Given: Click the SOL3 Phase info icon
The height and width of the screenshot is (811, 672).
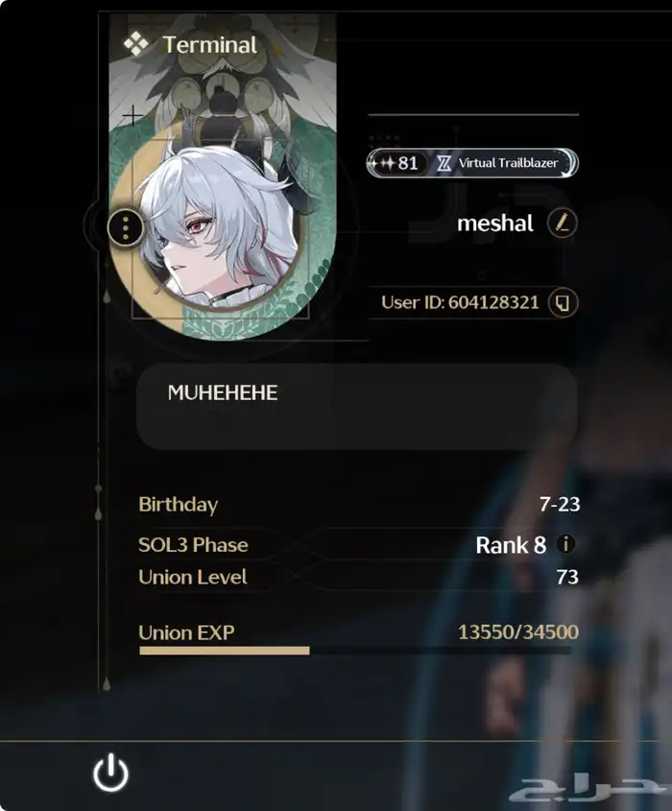Looking at the screenshot, I should coord(566,544).
